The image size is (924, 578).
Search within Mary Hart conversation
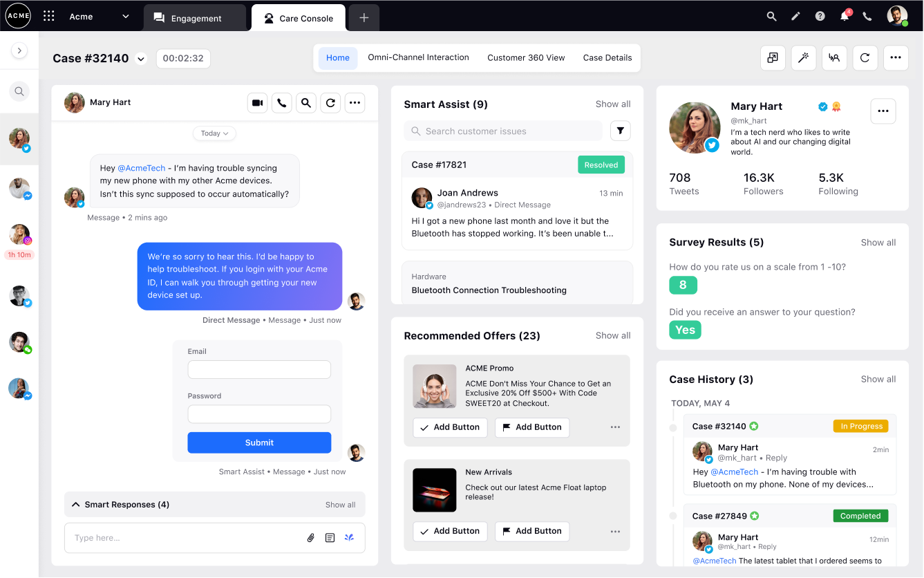tap(306, 103)
